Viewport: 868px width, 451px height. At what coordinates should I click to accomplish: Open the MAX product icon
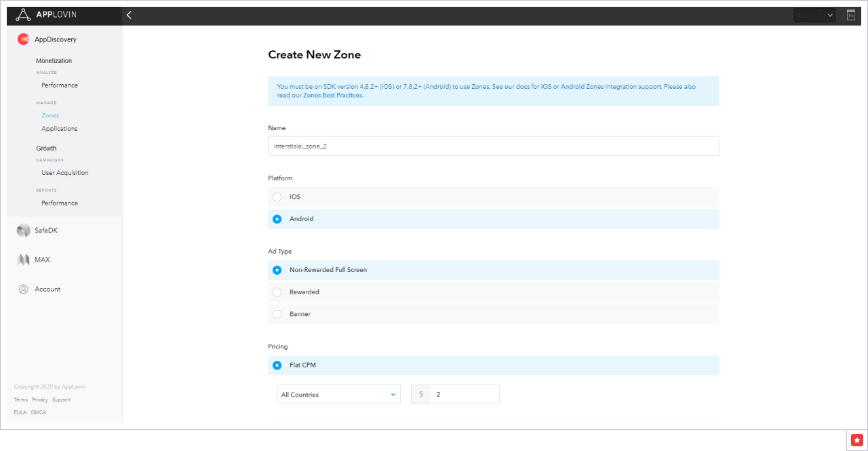pyautogui.click(x=24, y=260)
